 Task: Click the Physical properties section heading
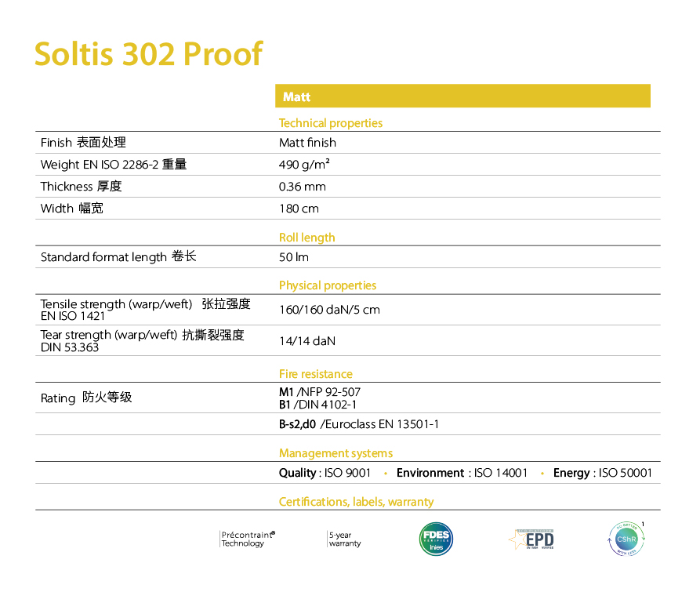coord(327,285)
